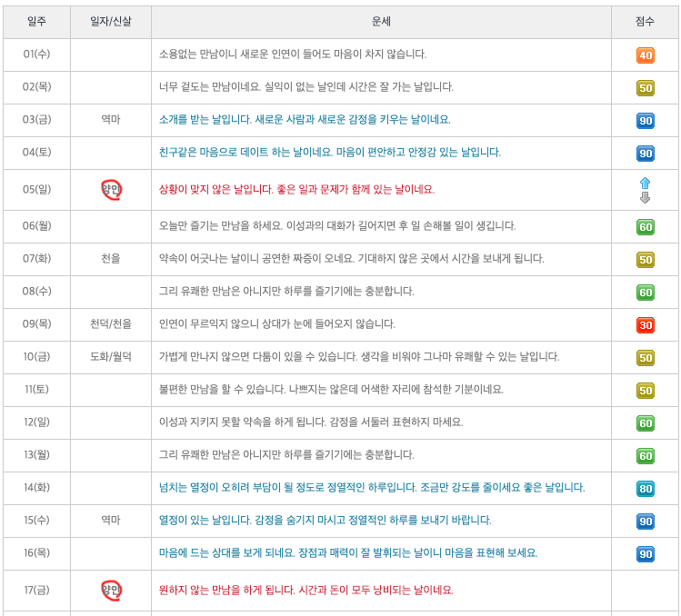Click 천을 in the 07(화) row
This screenshot has width=681, height=616.
111,259
